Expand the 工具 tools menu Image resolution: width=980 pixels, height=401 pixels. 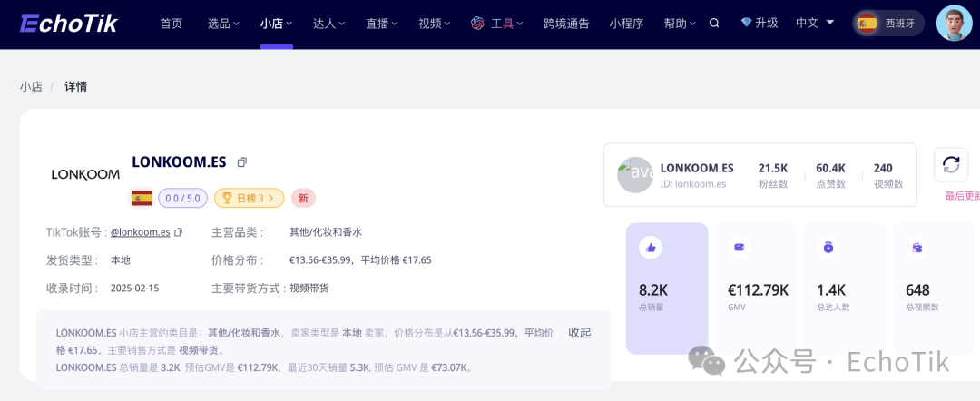pyautogui.click(x=497, y=24)
